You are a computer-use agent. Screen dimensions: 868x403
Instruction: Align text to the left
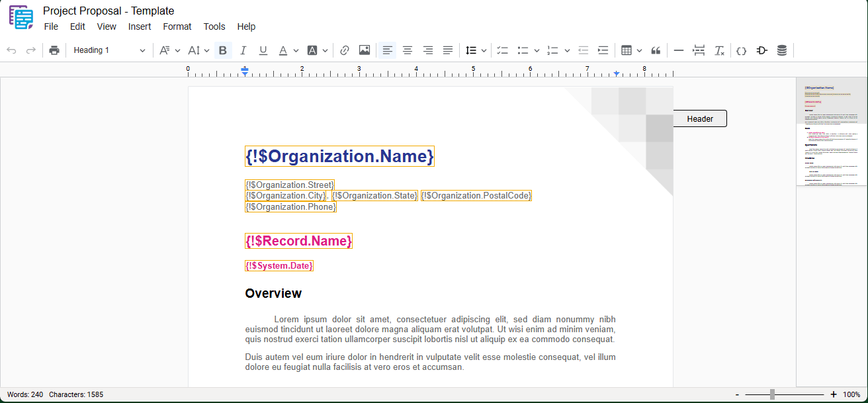[388, 50]
